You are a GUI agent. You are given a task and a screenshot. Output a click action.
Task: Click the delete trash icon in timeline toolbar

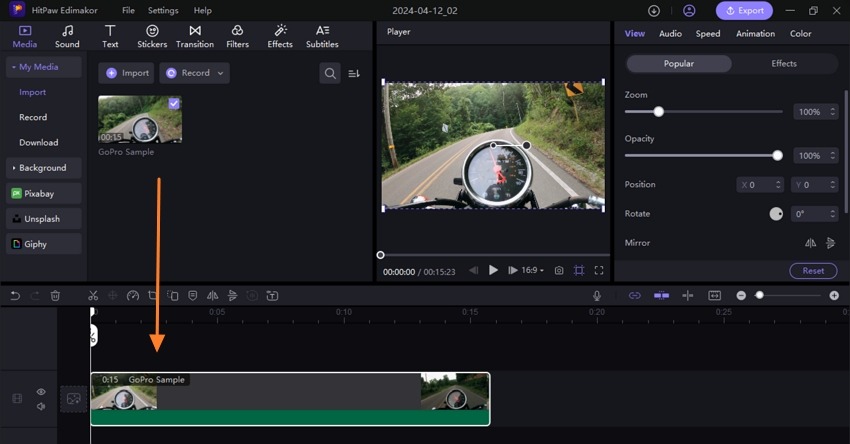click(x=55, y=296)
